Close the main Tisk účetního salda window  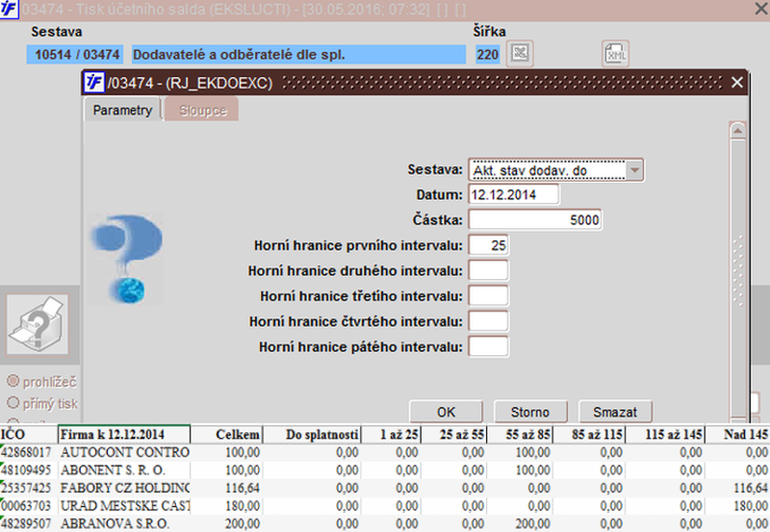pos(761,9)
